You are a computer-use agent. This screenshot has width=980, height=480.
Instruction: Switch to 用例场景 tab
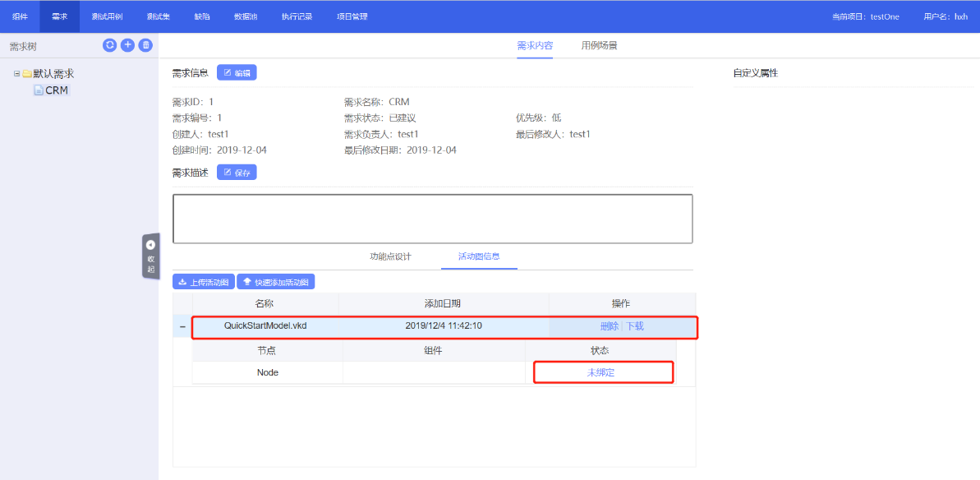599,46
